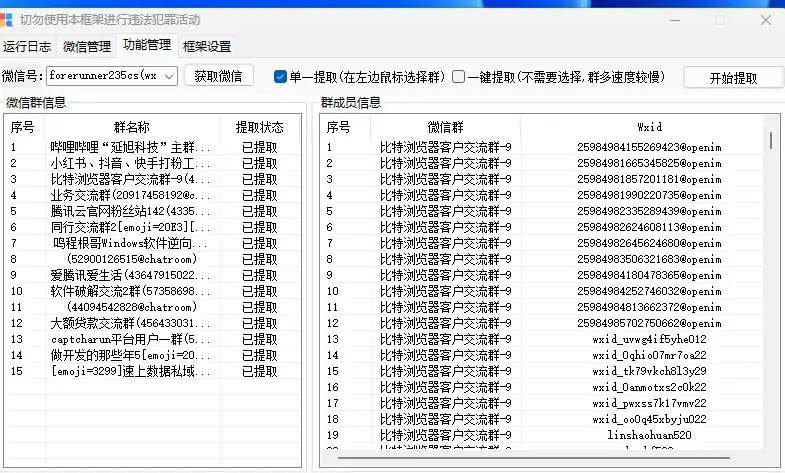Screen dimensions: 785x473
Task: Click Wxid 25984982335289439@openim
Action: pyautogui.click(x=649, y=212)
